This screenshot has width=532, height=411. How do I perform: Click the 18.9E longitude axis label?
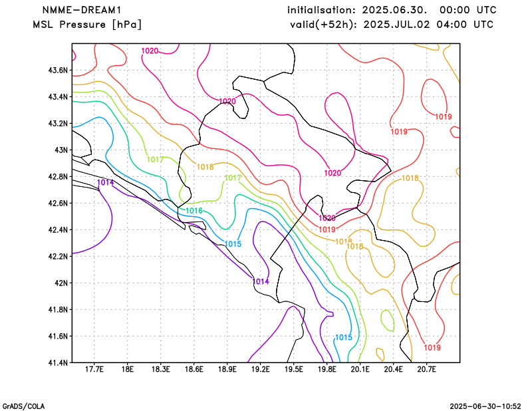point(227,369)
